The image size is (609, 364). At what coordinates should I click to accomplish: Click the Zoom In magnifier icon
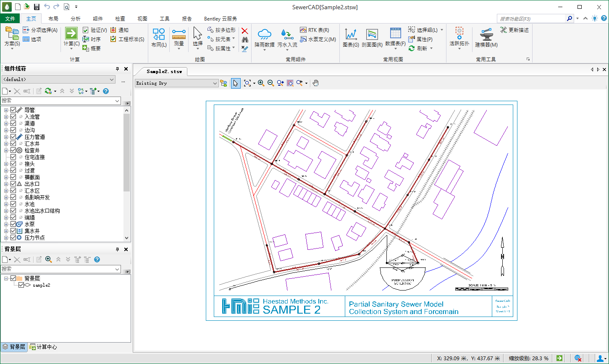click(261, 83)
